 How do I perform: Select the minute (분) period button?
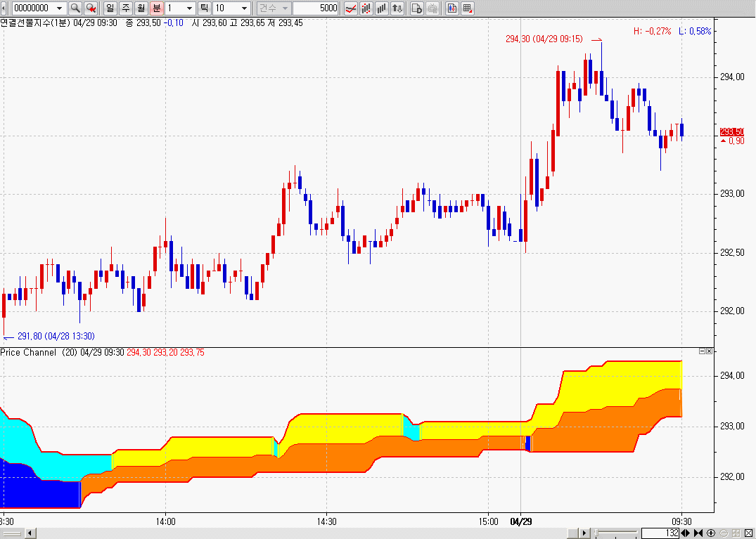(x=156, y=8)
